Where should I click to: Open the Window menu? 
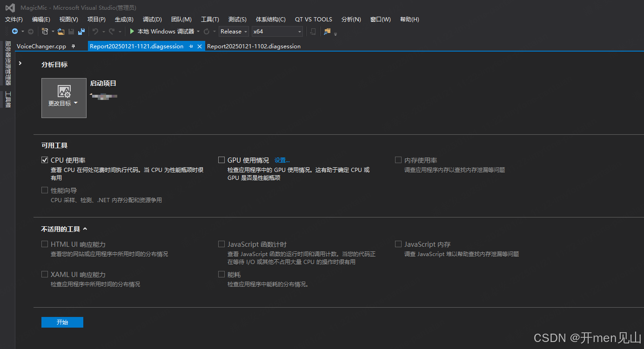[x=381, y=20]
